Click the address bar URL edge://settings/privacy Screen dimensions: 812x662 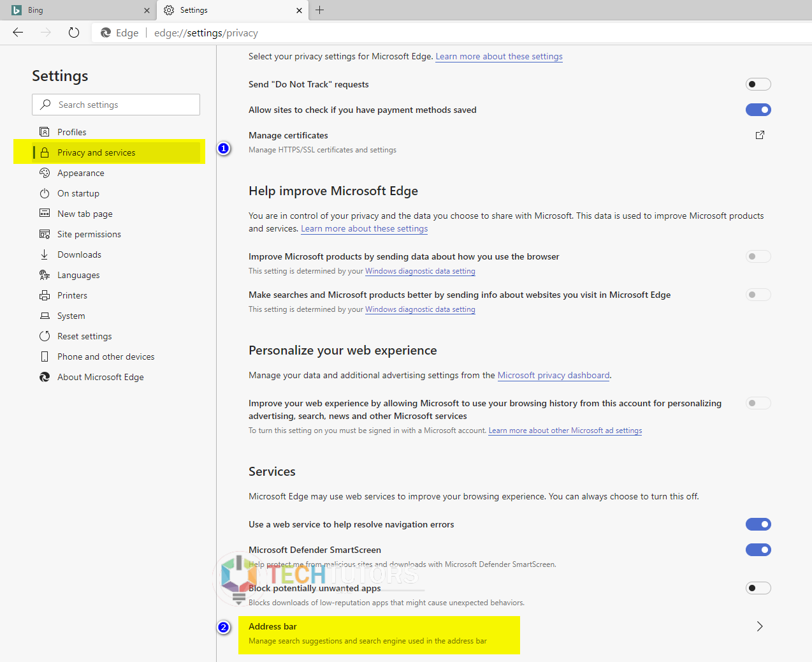coord(206,33)
